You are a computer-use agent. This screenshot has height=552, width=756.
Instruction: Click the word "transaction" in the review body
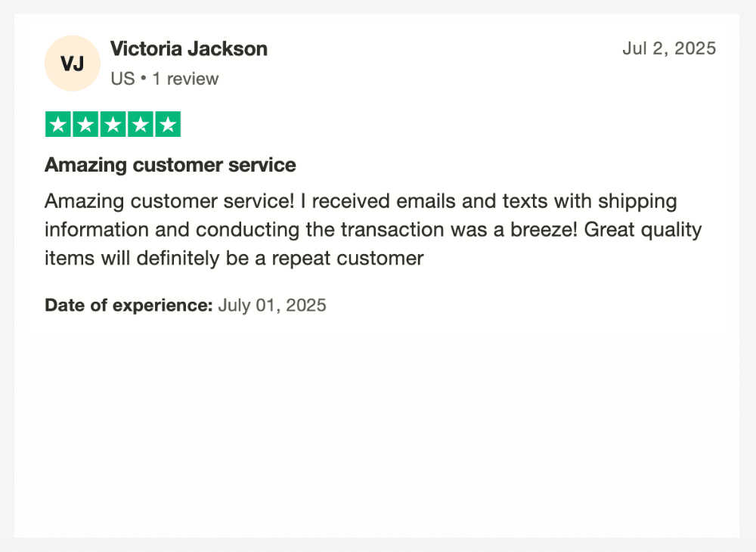point(392,229)
